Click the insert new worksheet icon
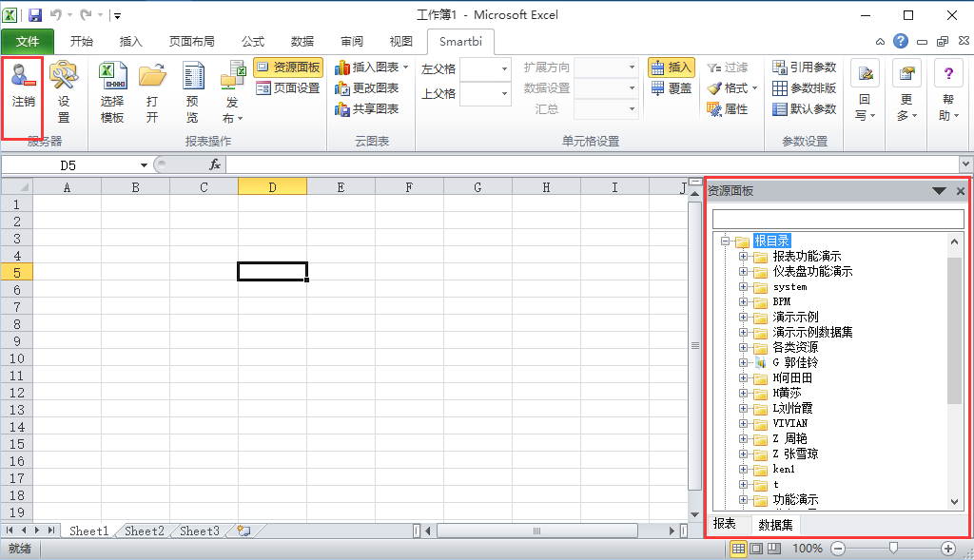Image resolution: width=974 pixels, height=560 pixels. pos(244,531)
